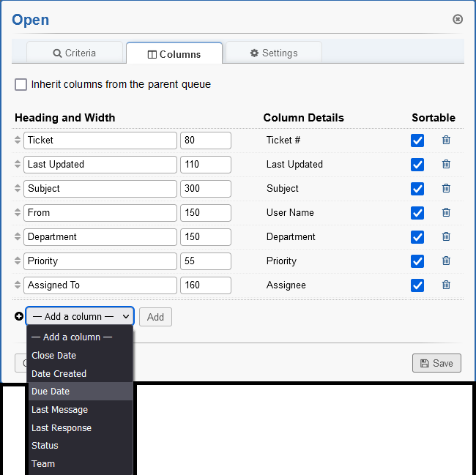Switch to the Criteria tab
Image resolution: width=476 pixels, height=475 pixels.
click(x=74, y=53)
